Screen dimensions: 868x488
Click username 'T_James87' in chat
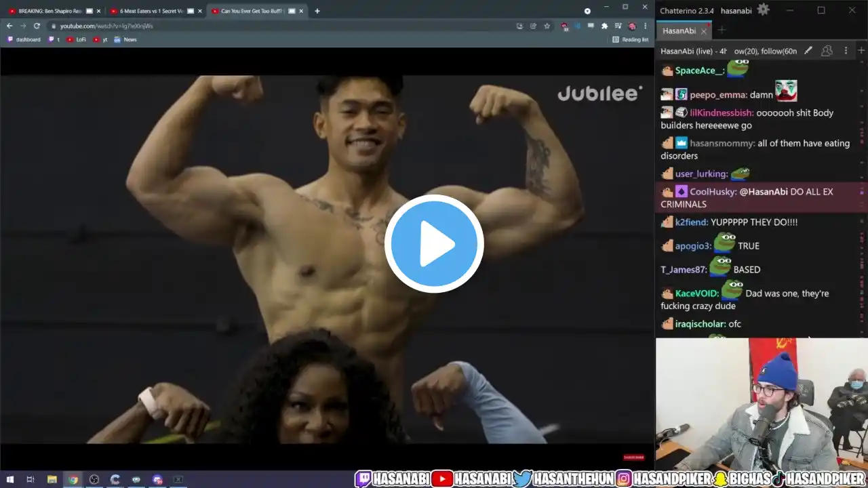click(x=684, y=270)
